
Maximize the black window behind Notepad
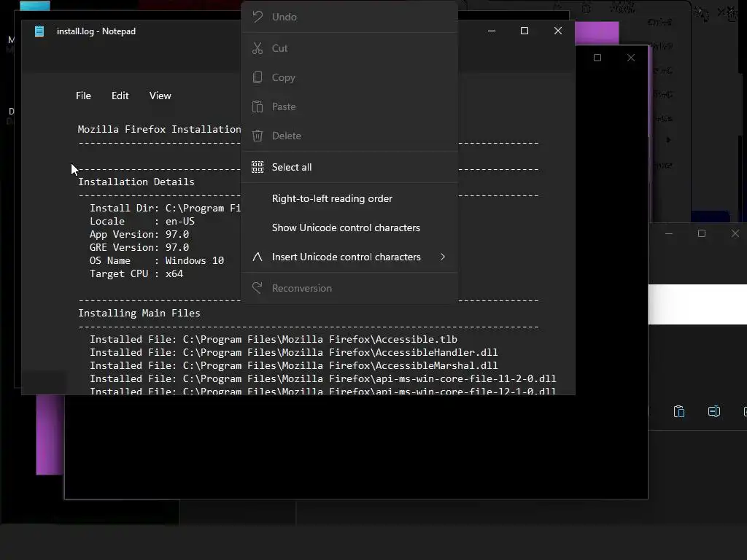[x=597, y=58]
